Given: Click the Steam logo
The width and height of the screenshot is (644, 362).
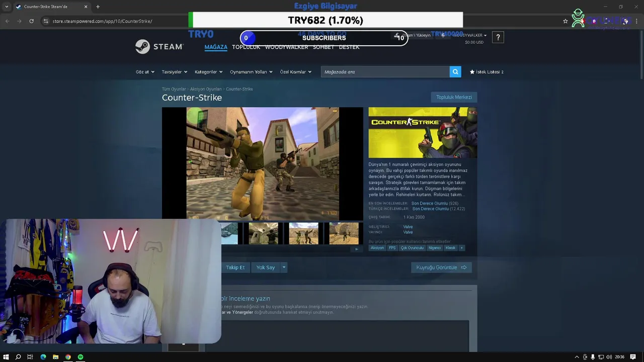Looking at the screenshot, I should [159, 46].
